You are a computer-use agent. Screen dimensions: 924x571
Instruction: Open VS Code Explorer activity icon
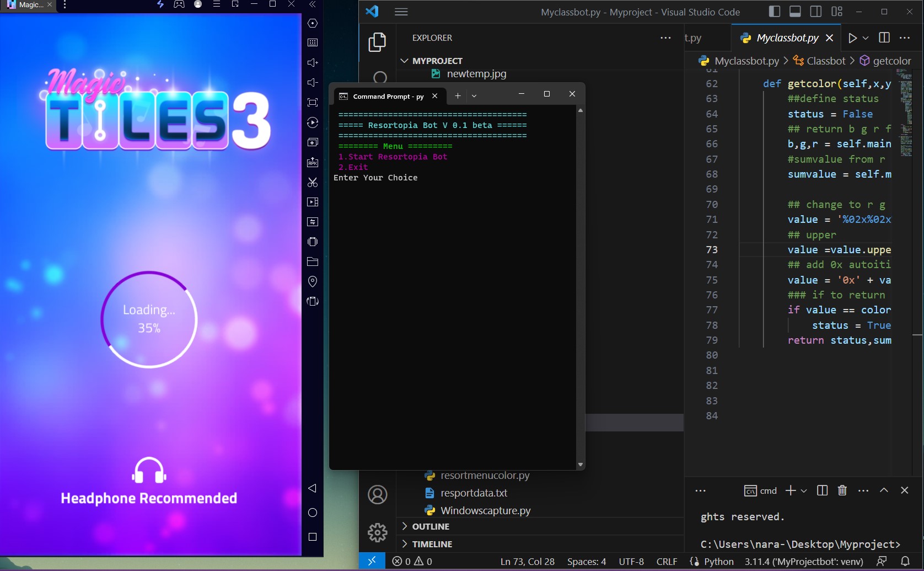(x=378, y=42)
